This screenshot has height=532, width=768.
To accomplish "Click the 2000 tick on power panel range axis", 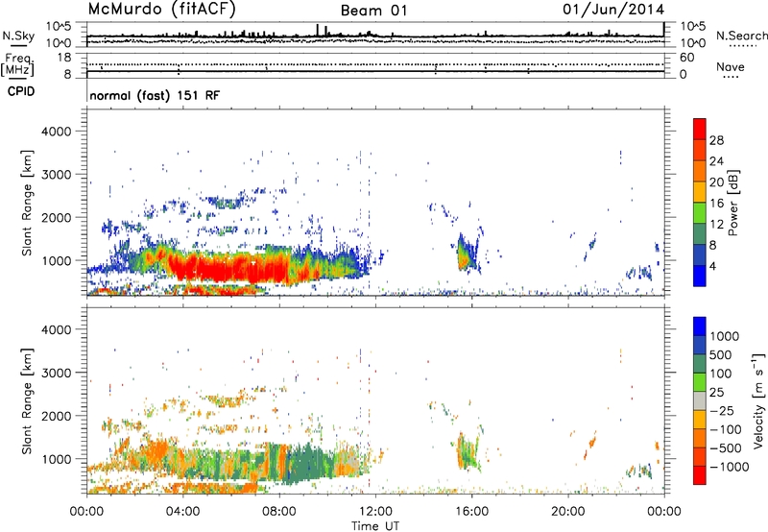I will point(56,217).
